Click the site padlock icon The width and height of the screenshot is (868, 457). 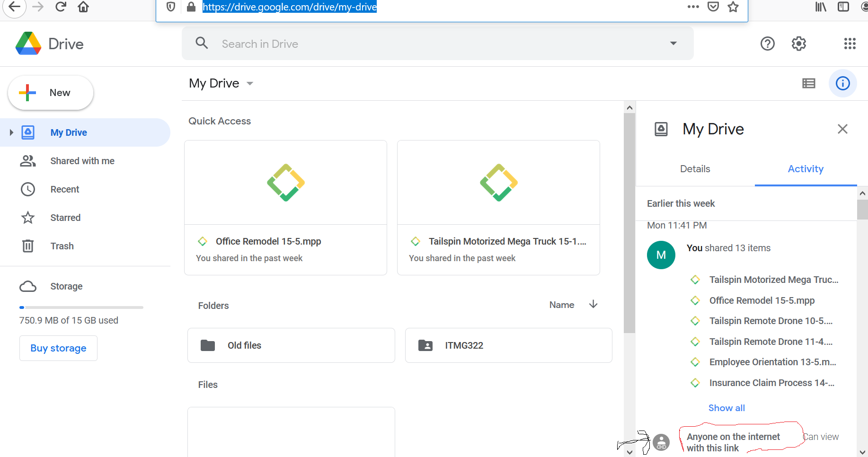tap(191, 7)
